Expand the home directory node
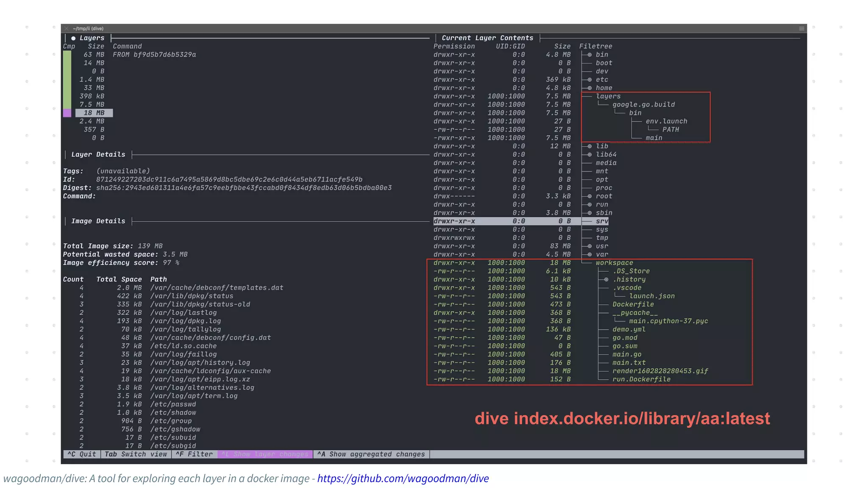The height and width of the screenshot is (488, 868). 590,88
